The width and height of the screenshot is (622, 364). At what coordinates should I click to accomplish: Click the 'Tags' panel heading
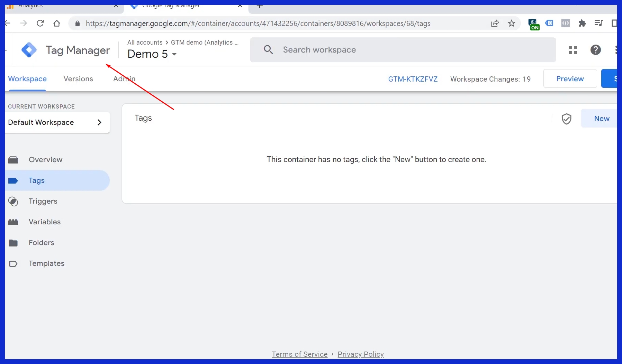[x=143, y=118]
